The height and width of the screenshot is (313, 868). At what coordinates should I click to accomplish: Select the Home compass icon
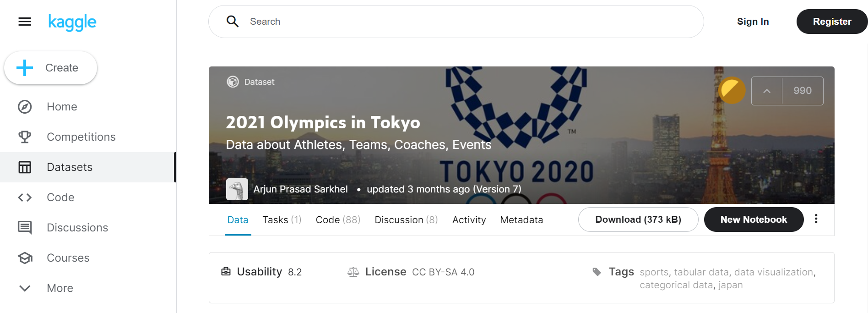[x=24, y=106]
